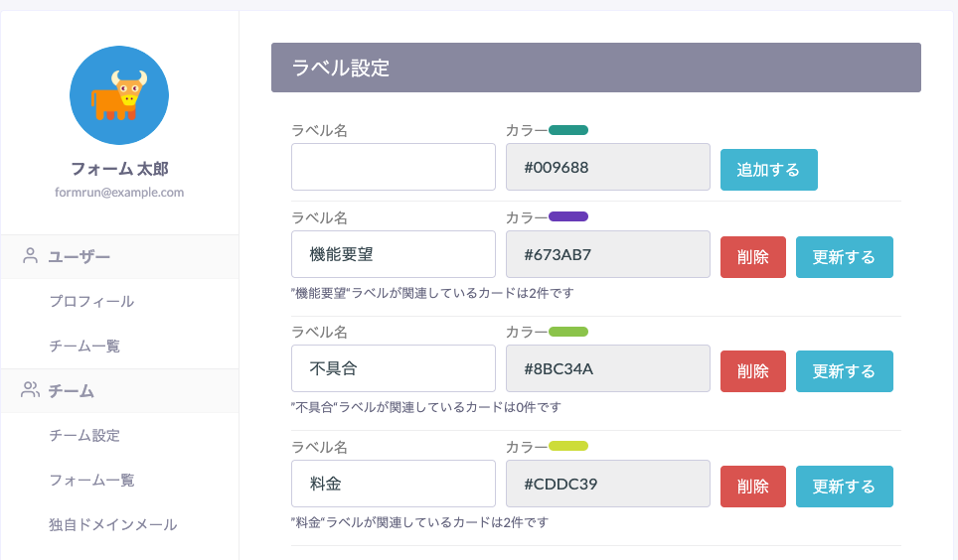Update the 機能要望 label
Image resolution: width=958 pixels, height=560 pixels.
pyautogui.click(x=844, y=257)
